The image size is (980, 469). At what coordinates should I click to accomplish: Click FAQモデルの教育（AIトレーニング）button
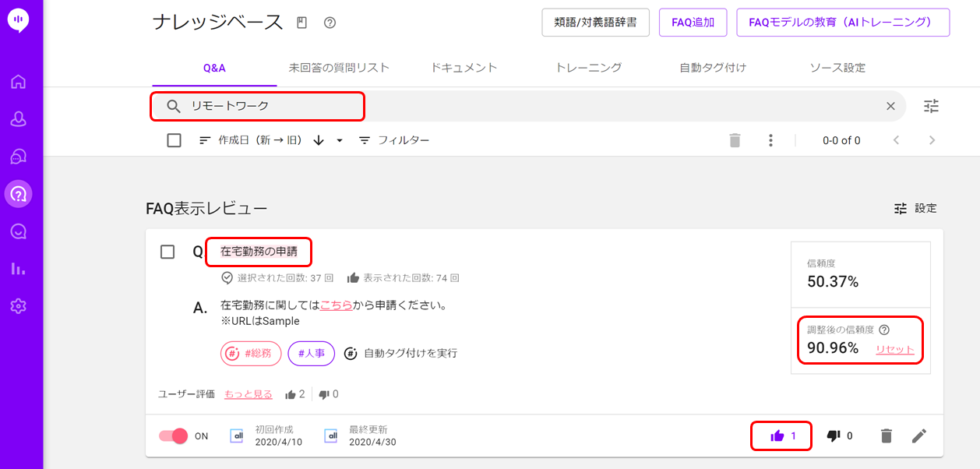point(843,23)
